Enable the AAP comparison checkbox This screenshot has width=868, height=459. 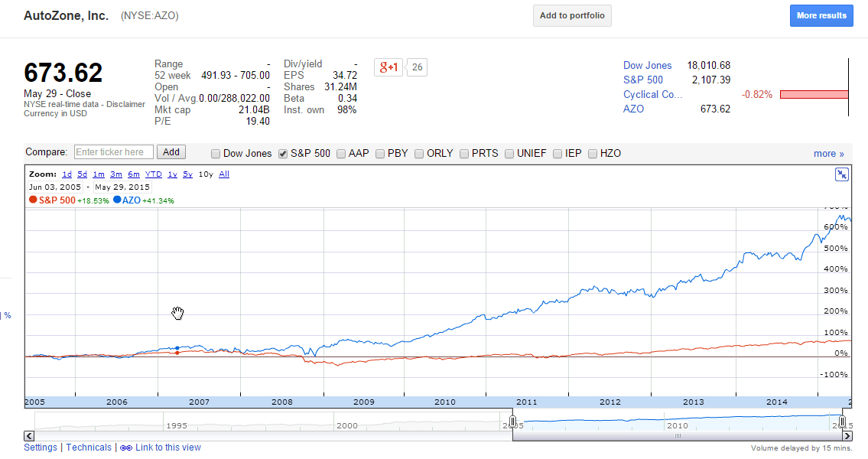pyautogui.click(x=341, y=154)
